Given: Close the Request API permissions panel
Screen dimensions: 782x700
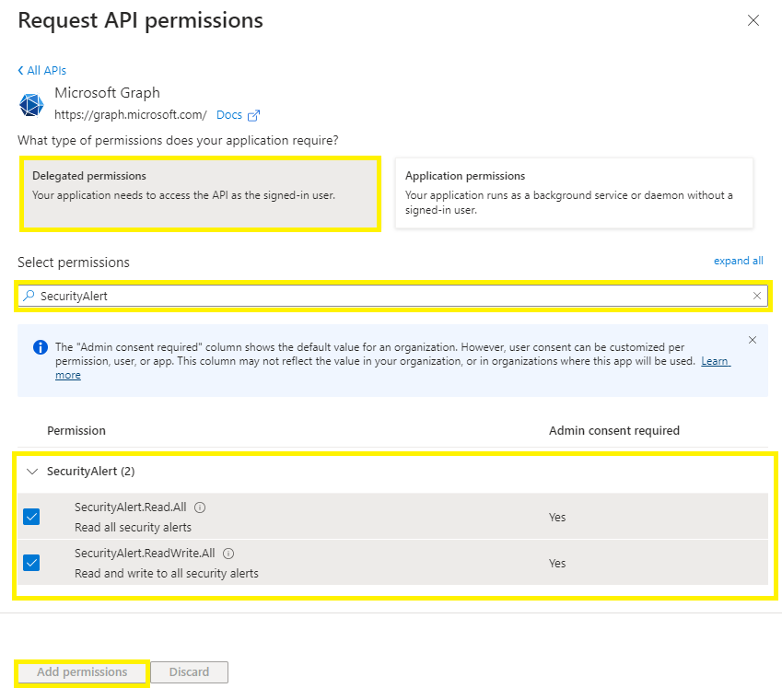Looking at the screenshot, I should click(x=753, y=20).
